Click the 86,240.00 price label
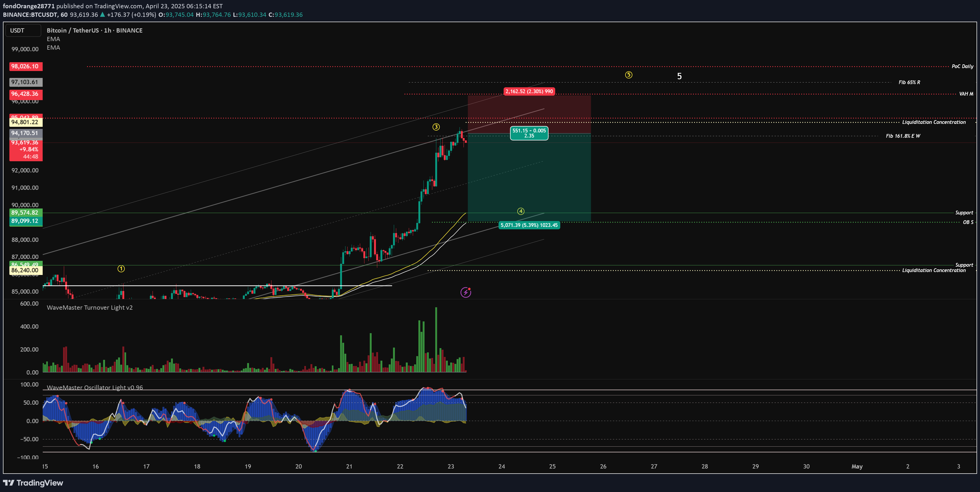The width and height of the screenshot is (980, 492). coord(26,270)
